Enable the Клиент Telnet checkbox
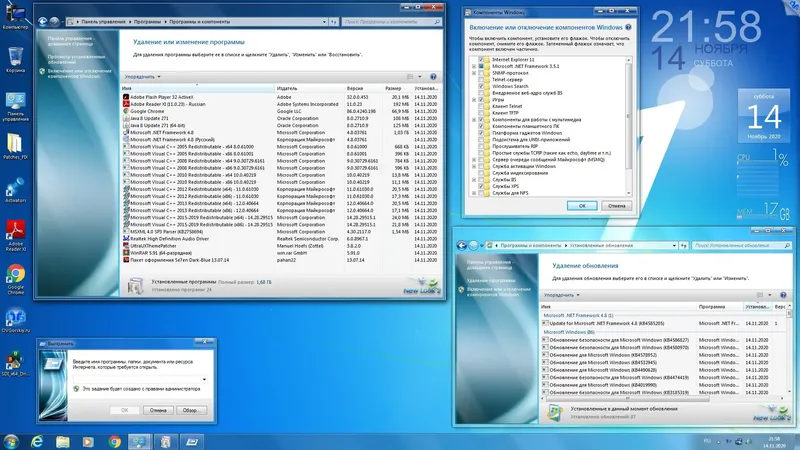This screenshot has height=450, width=800. pos(481,106)
